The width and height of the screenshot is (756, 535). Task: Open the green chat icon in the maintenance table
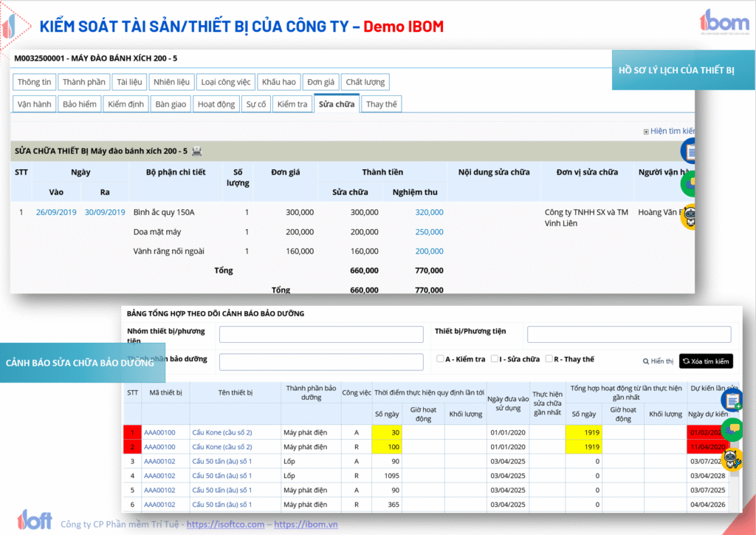click(733, 429)
